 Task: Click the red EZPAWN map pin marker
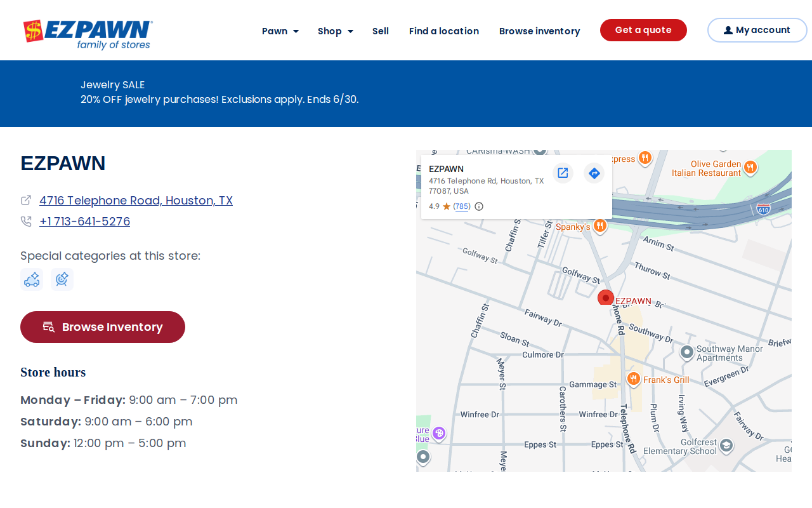606,297
